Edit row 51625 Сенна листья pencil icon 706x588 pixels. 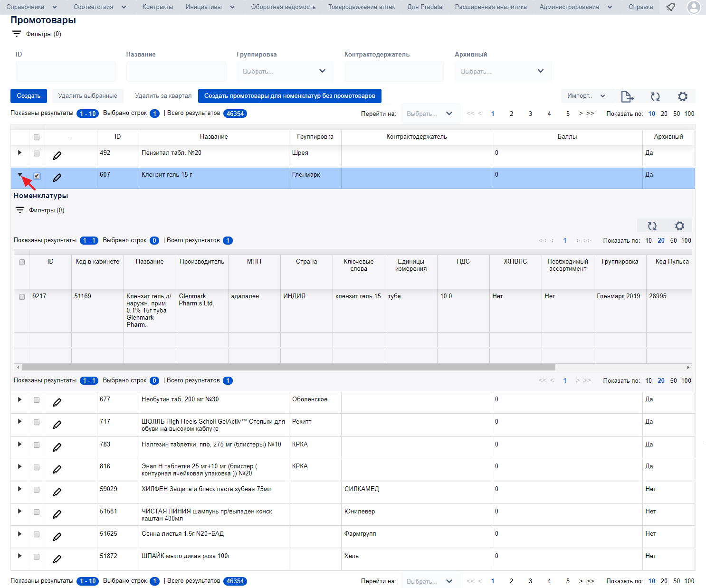[x=57, y=537]
